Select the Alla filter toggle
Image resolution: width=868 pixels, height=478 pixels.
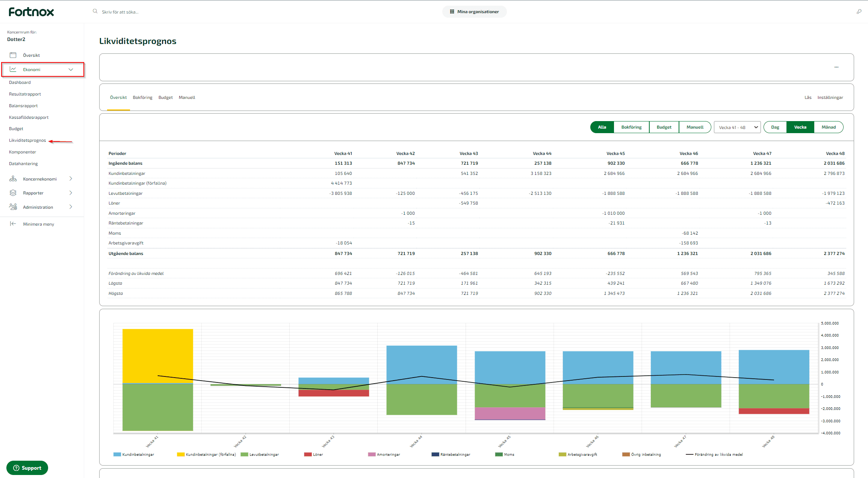point(602,127)
